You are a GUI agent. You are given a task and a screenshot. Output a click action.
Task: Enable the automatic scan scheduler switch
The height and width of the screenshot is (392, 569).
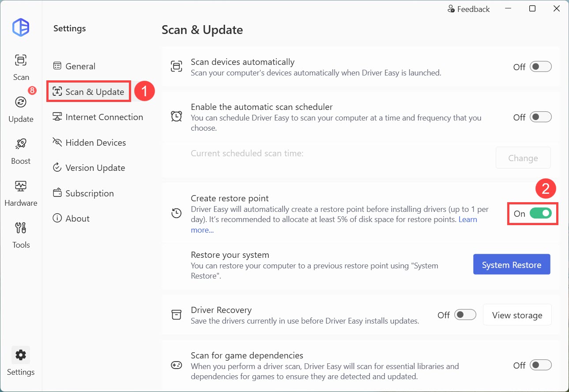541,117
